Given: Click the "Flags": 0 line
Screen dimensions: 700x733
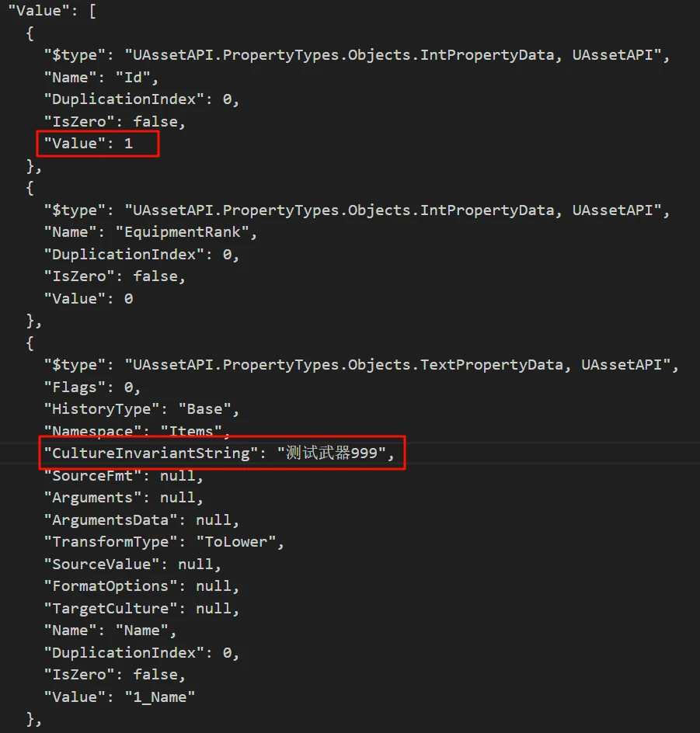Looking at the screenshot, I should [x=92, y=387].
